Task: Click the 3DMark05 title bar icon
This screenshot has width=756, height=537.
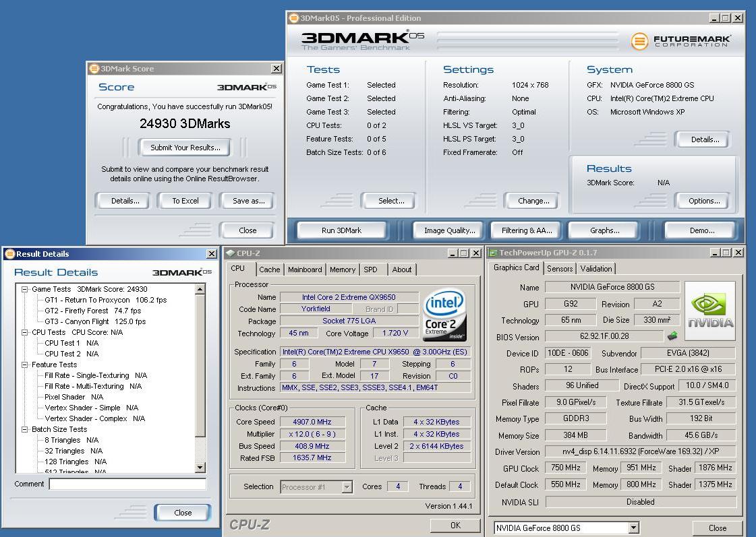Action: pyautogui.click(x=293, y=18)
